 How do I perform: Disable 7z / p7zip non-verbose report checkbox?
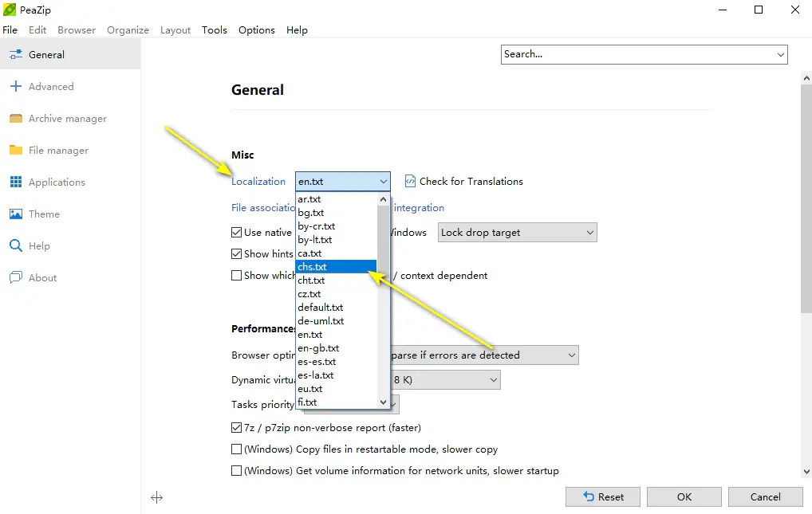click(x=236, y=428)
